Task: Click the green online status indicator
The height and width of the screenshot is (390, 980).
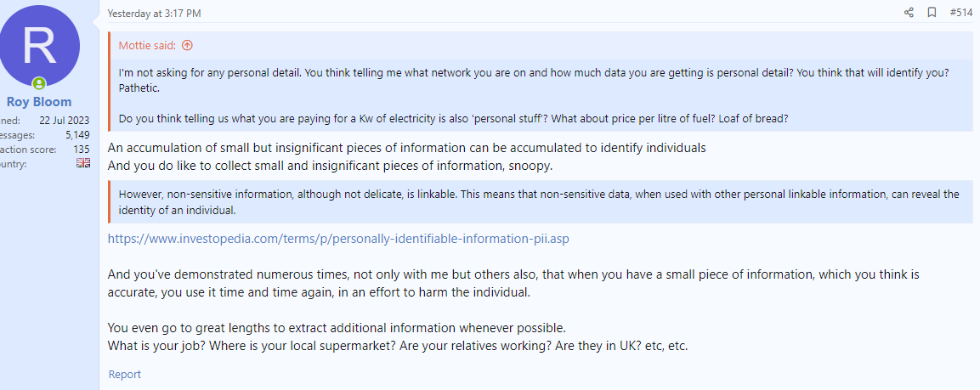Action: (x=38, y=83)
